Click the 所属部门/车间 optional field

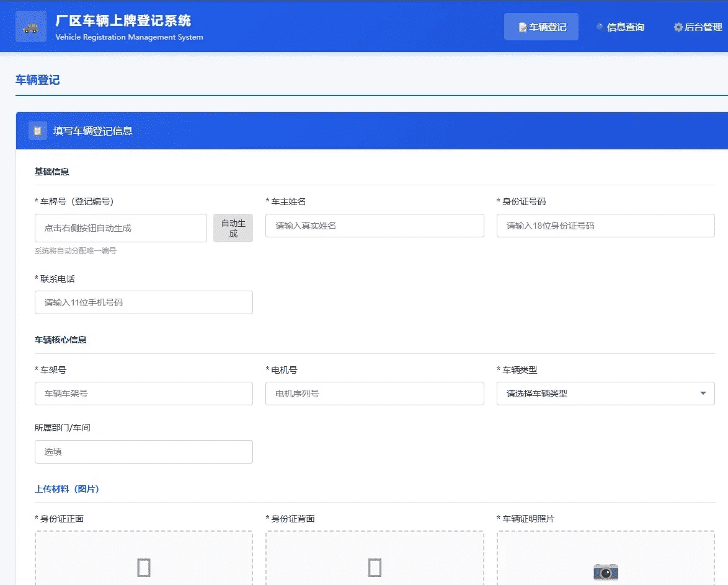(x=144, y=452)
